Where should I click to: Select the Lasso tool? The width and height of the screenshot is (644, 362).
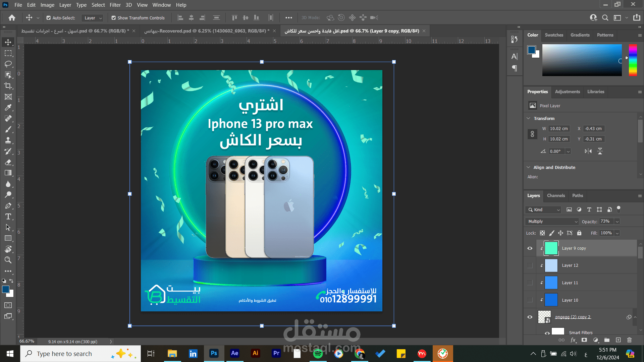point(8,64)
